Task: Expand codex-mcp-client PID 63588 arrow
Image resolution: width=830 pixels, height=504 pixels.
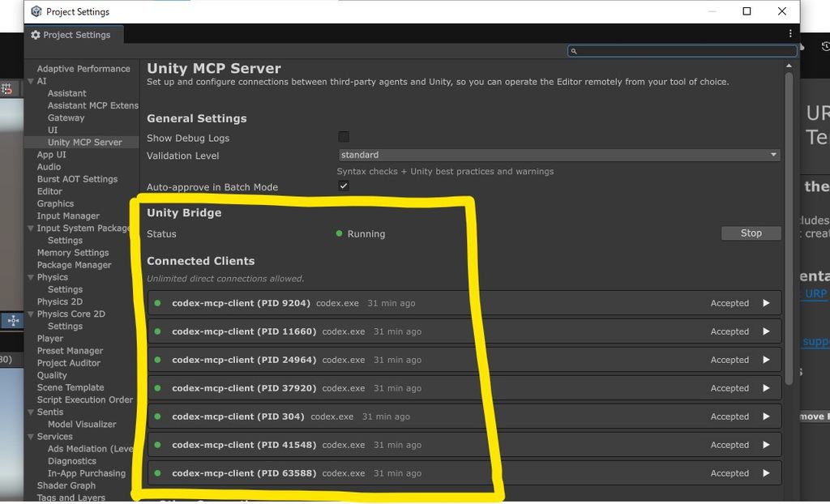Action: pyautogui.click(x=766, y=473)
